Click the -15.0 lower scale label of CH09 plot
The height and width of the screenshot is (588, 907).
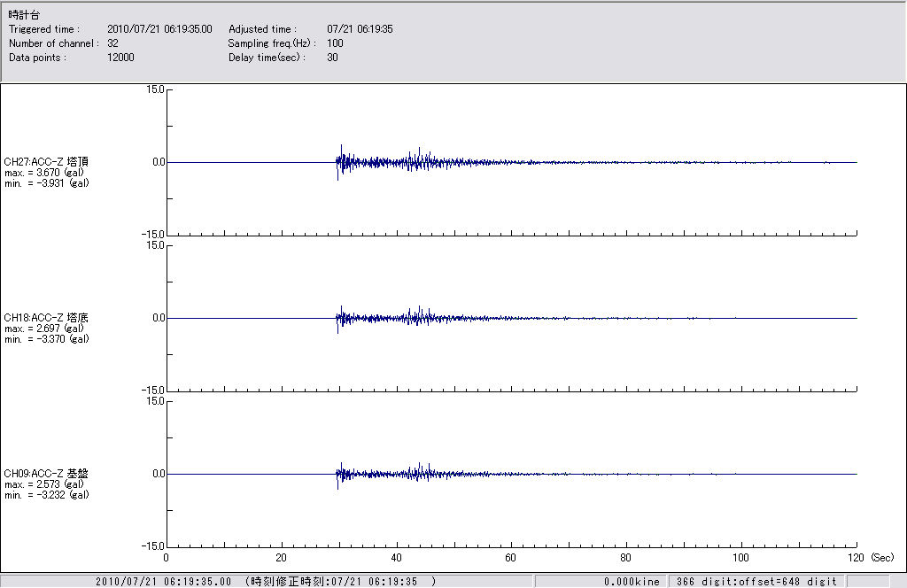coord(152,546)
